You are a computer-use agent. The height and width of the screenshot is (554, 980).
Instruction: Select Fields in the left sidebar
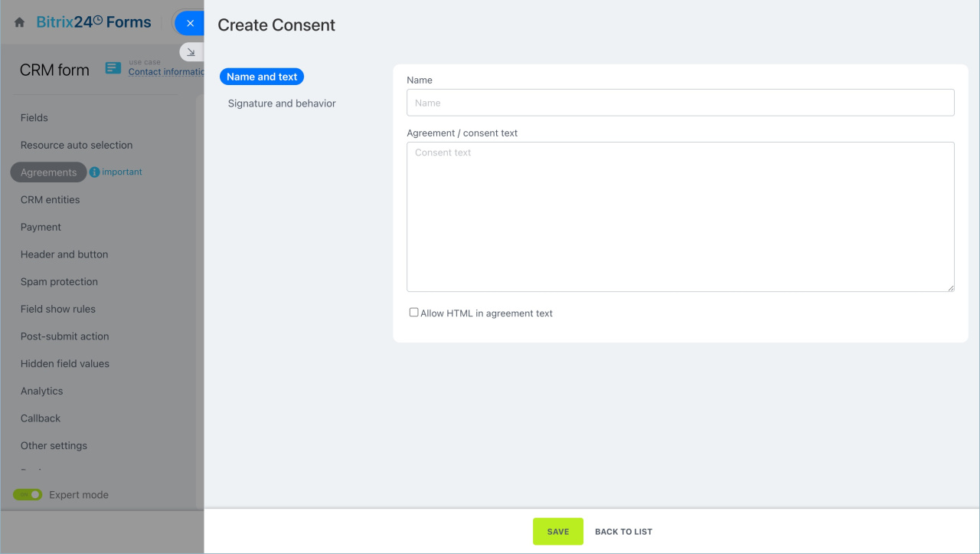(34, 118)
